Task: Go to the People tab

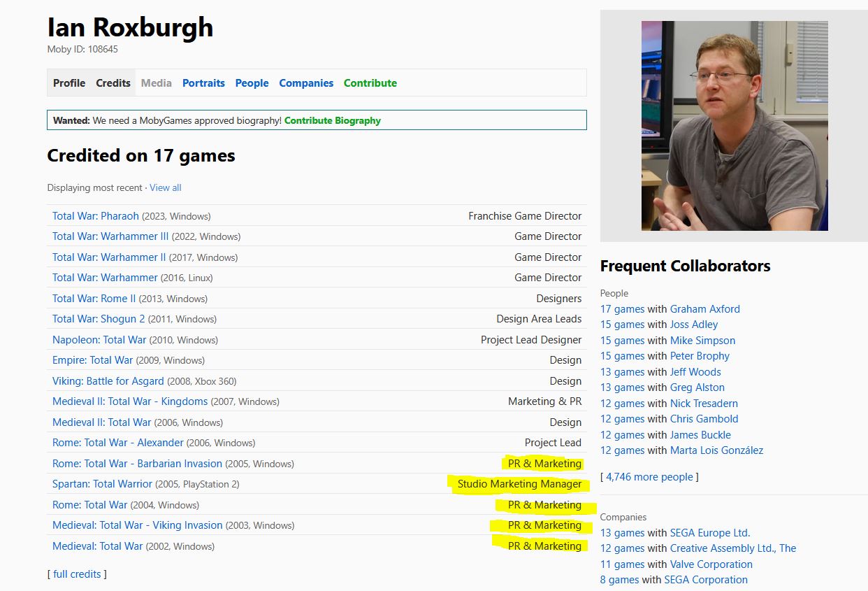Action: tap(252, 83)
